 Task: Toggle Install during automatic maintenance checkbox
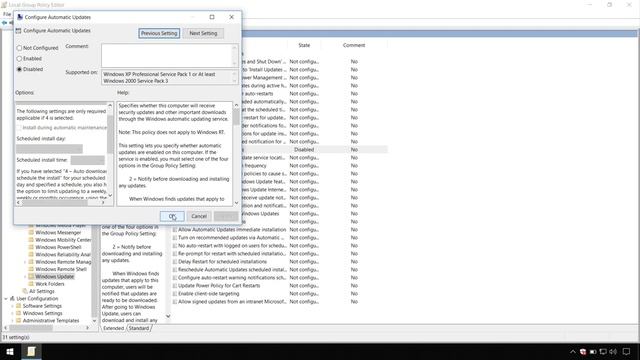[x=19, y=128]
